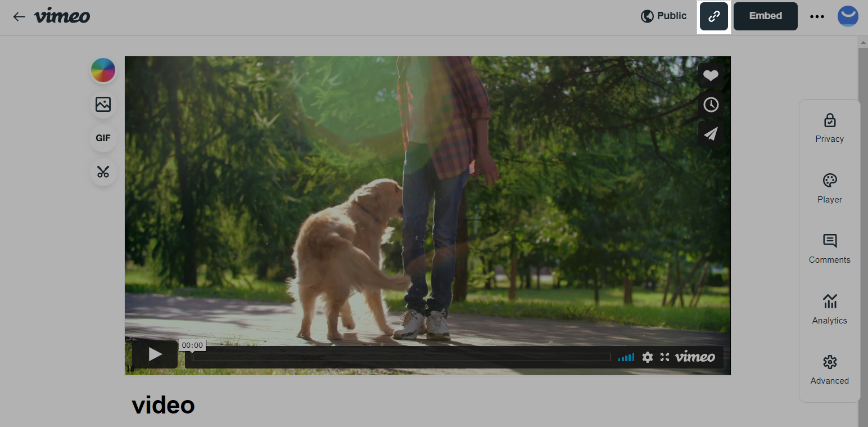868x427 pixels.
Task: Click the back arrow icon
Action: pyautogui.click(x=19, y=16)
